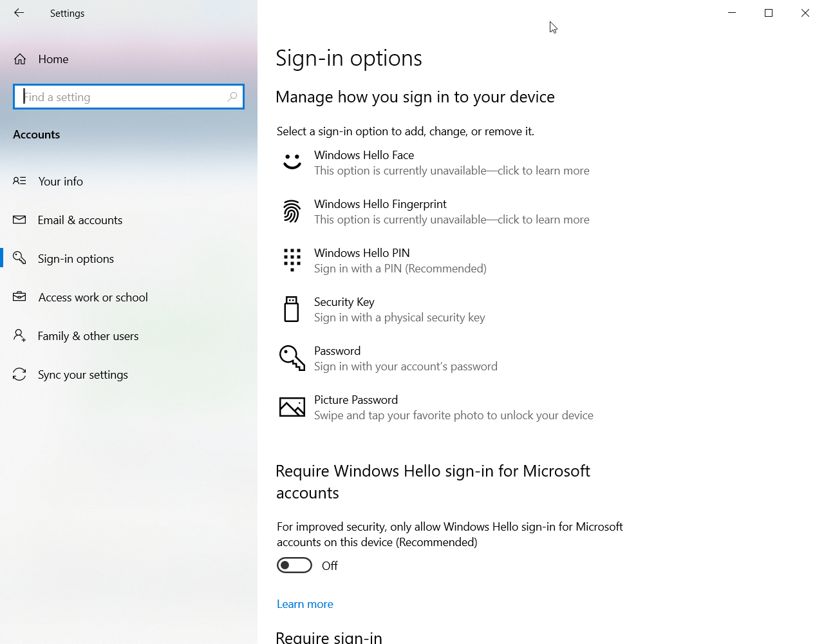This screenshot has width=824, height=644.
Task: Click the Sign-in options key icon
Action: [x=20, y=258]
